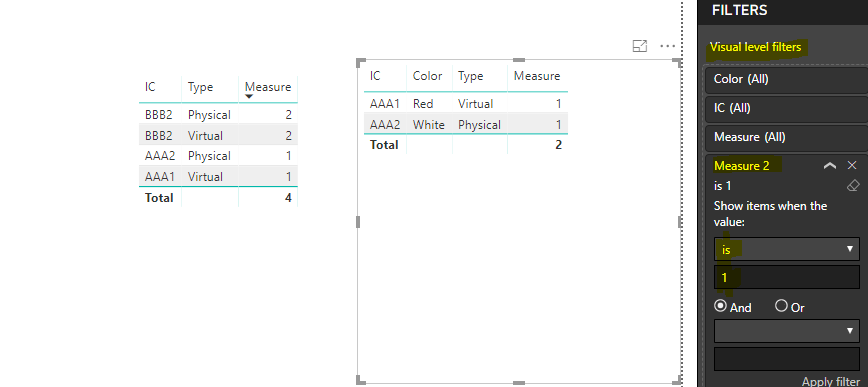Click AAA2 cell in the right table

(x=385, y=125)
